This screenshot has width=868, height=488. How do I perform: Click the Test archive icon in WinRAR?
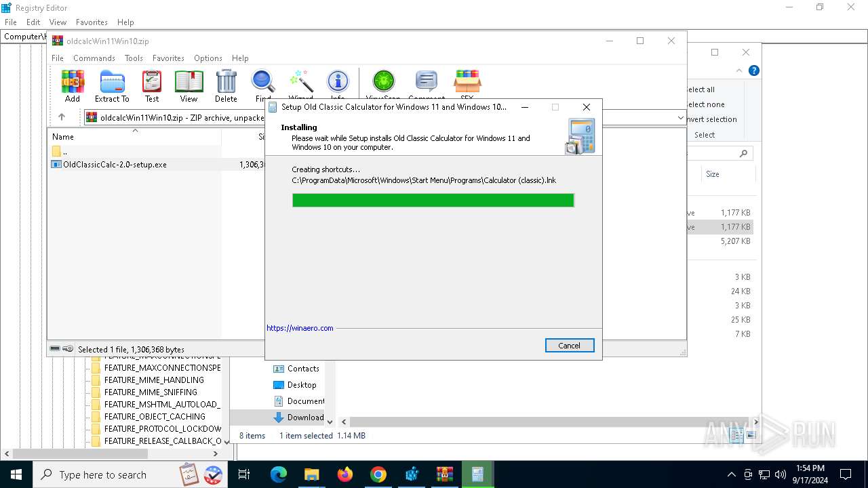tap(152, 86)
